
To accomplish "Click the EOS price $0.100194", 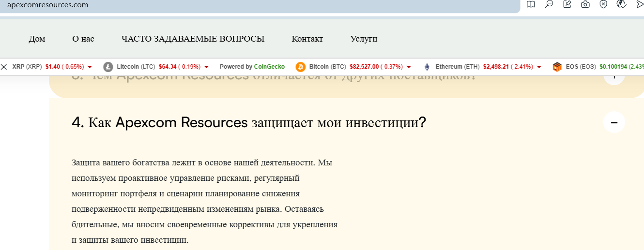I will [613, 67].
